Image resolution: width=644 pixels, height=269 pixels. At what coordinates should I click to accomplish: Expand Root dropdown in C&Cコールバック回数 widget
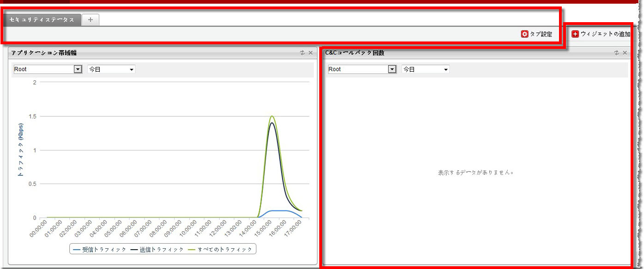coord(362,69)
